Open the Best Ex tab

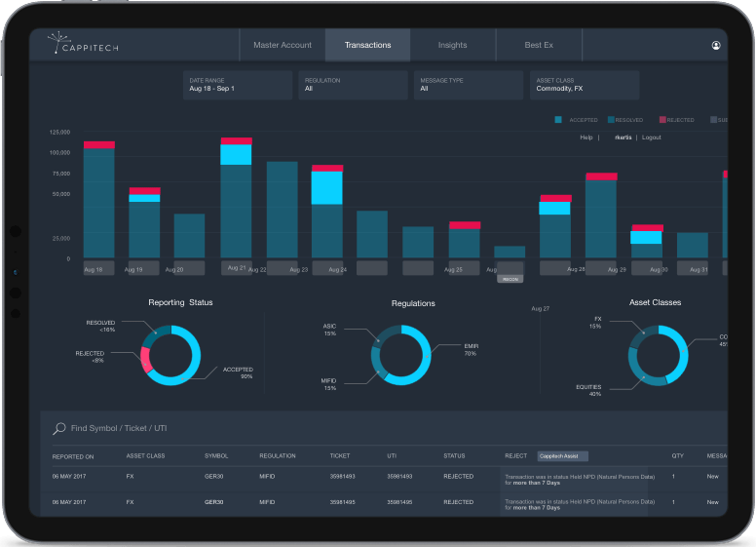coord(539,45)
